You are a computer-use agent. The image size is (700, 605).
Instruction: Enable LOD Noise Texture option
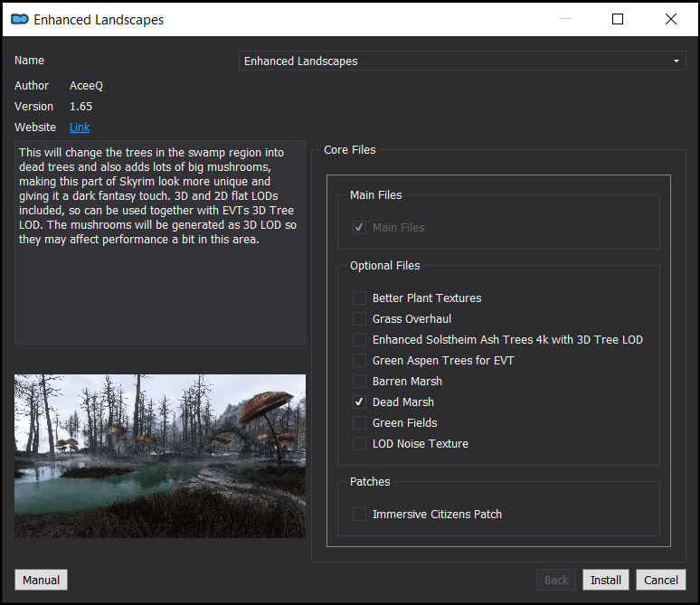[x=359, y=444]
